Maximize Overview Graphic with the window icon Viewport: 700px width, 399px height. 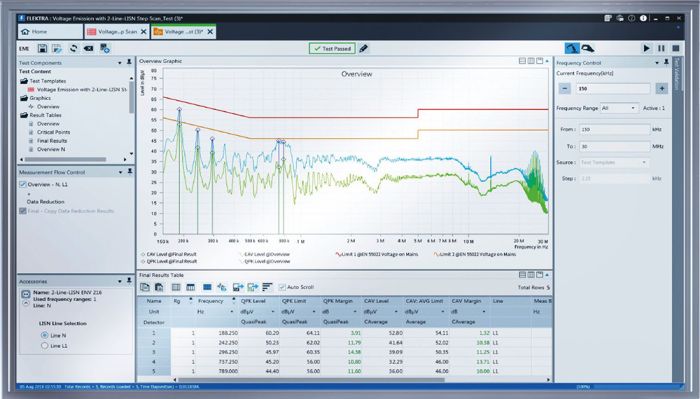pos(539,61)
